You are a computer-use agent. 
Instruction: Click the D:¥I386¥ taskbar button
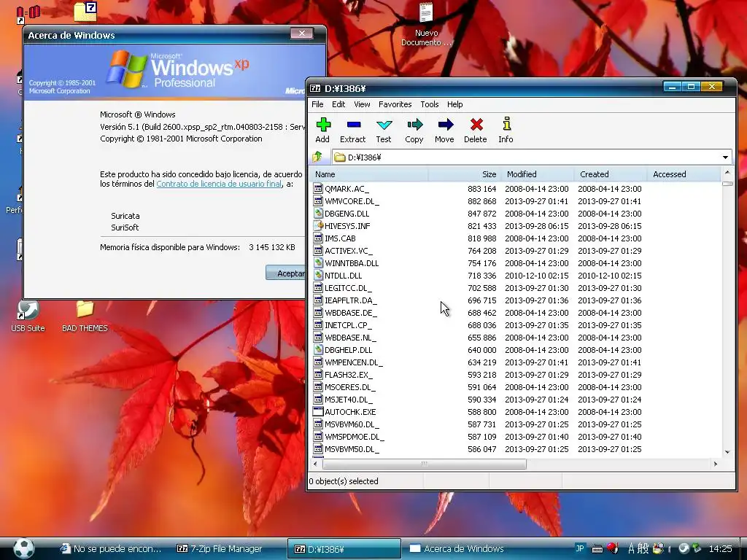point(344,548)
